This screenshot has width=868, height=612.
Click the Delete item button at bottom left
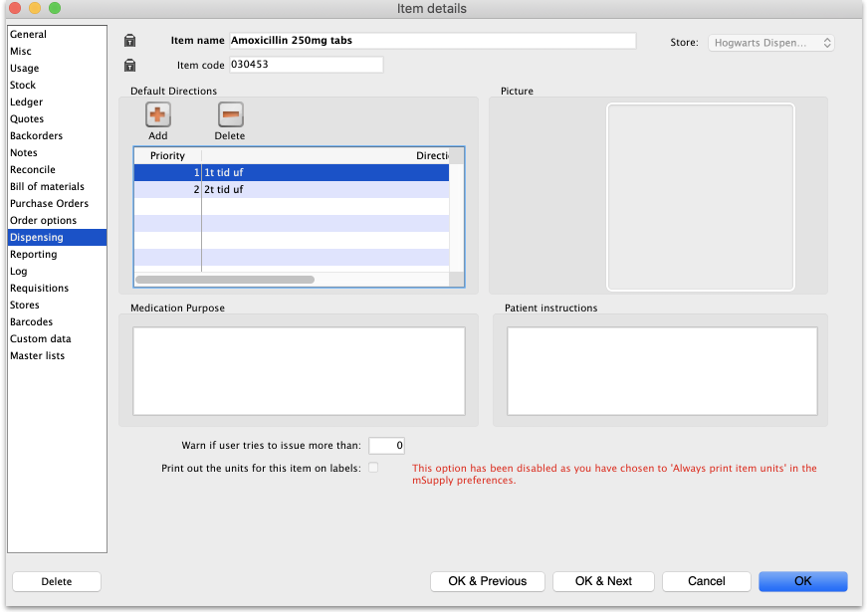tap(57, 582)
